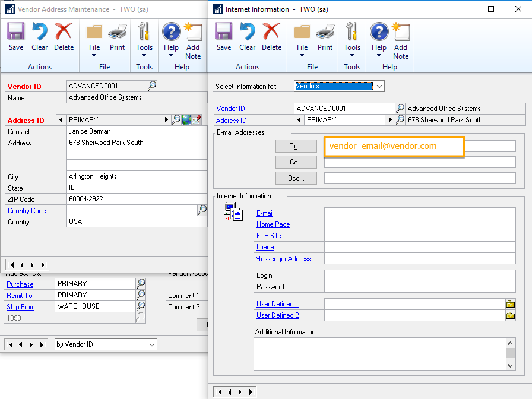Viewport: 532px width, 399px height.
Task: Print from the Vendor Address Maintenance window
Action: [118, 37]
